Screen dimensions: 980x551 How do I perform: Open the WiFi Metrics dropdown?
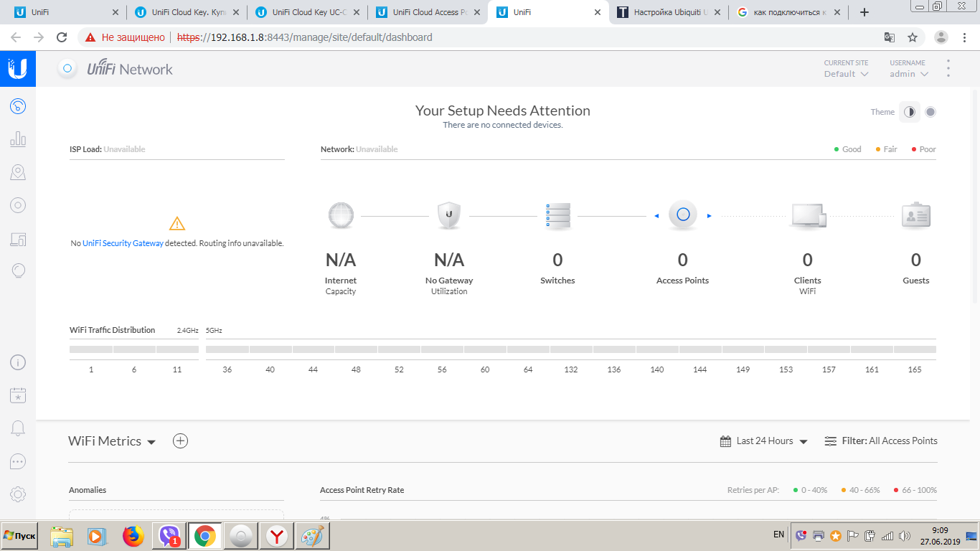[x=112, y=441]
